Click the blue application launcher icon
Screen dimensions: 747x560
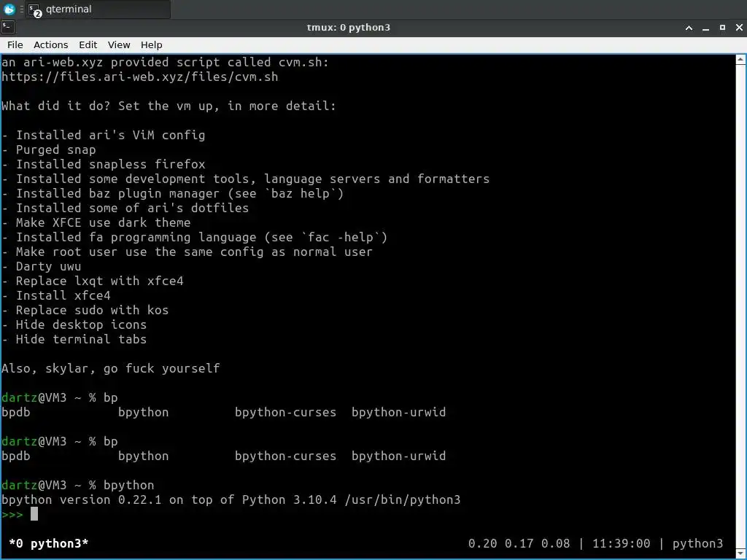click(9, 9)
